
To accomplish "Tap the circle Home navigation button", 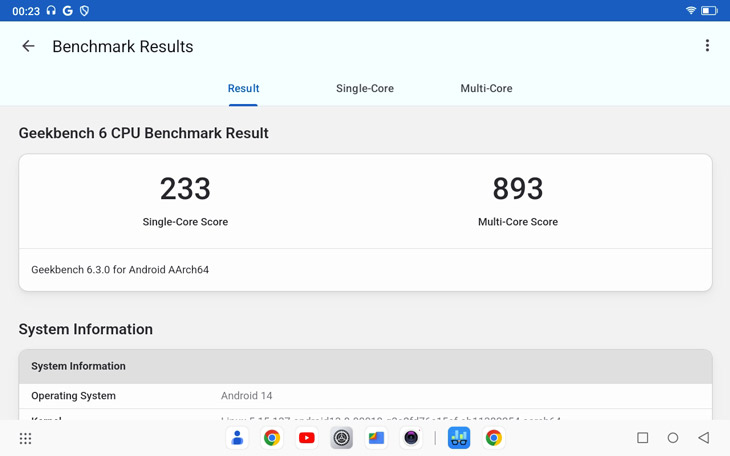I will pos(673,438).
